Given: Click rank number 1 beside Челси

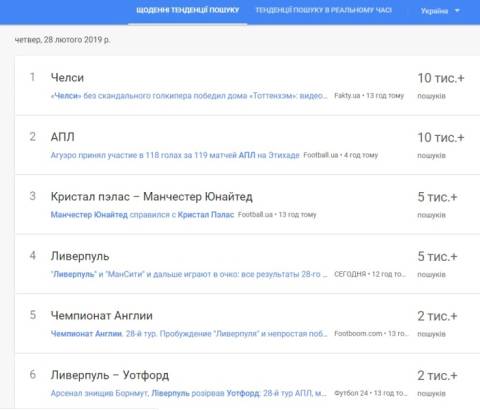Looking at the screenshot, I should [32, 77].
